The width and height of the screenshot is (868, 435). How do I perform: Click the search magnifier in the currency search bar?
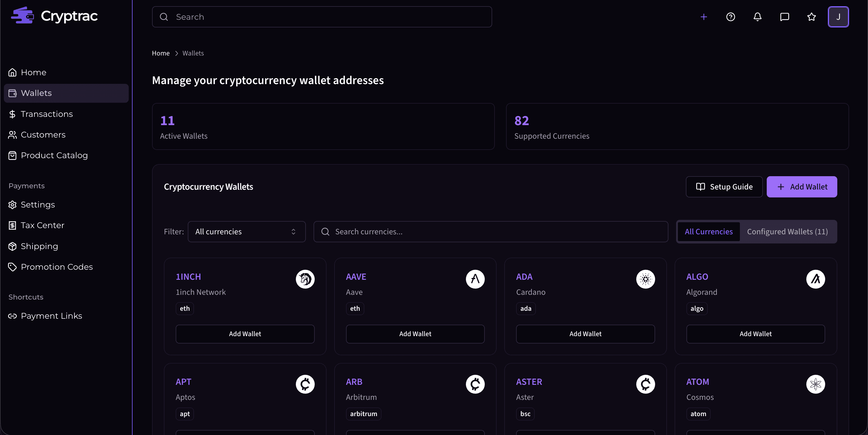coord(324,232)
